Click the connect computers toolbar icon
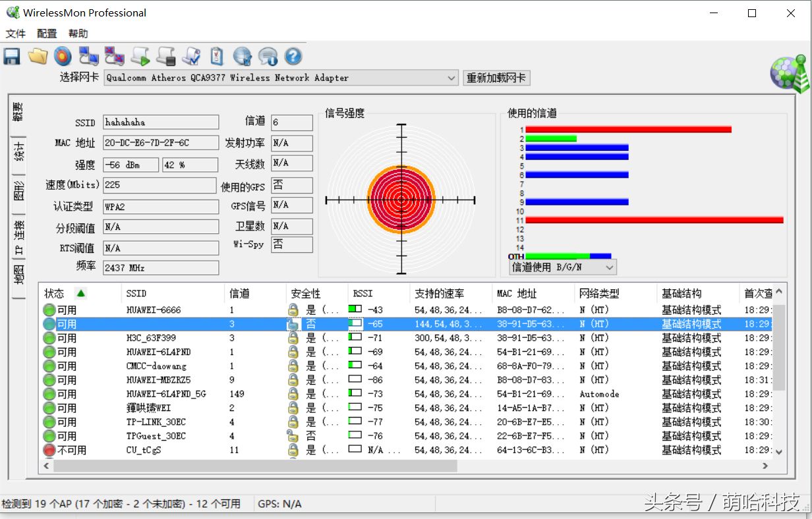Screen dimensions: 812x519 88,57
